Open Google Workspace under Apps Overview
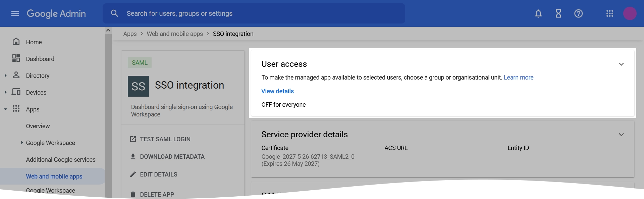Screen dimensions: 644x199 point(51,143)
